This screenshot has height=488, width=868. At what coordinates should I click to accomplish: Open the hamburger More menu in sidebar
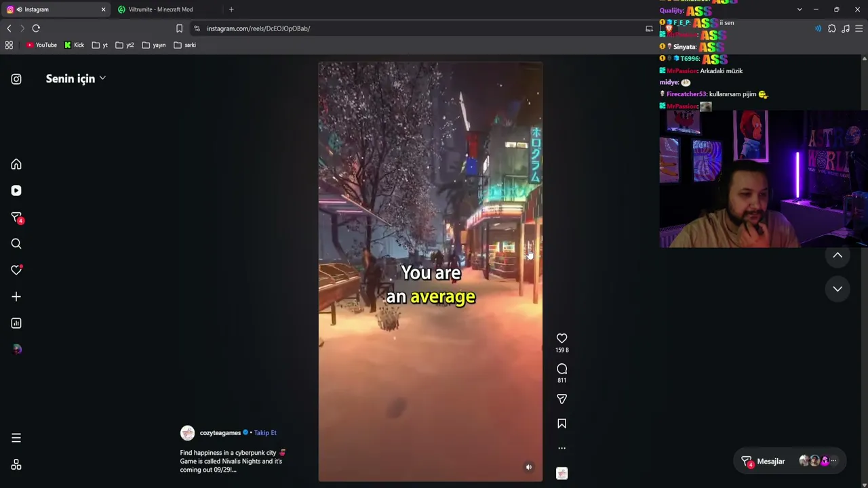[16, 438]
